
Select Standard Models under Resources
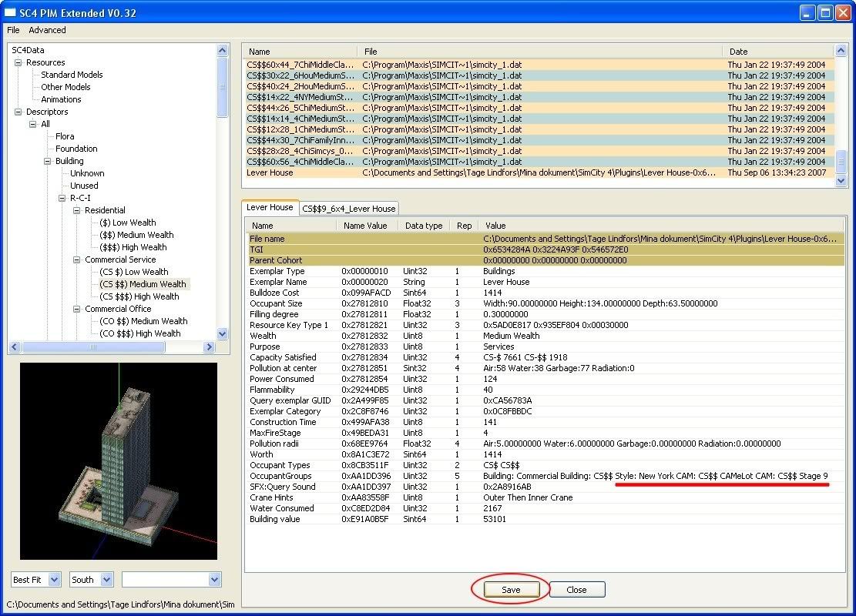coord(72,75)
